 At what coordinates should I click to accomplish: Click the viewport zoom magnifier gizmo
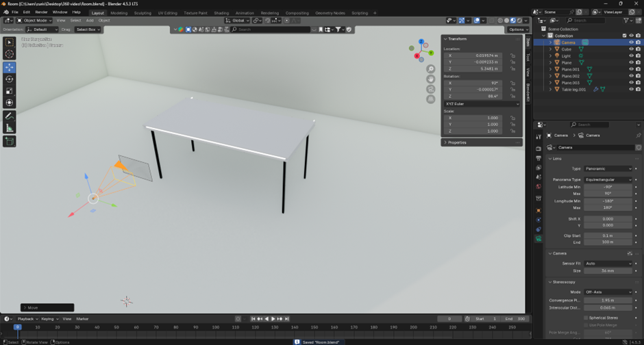pos(431,69)
